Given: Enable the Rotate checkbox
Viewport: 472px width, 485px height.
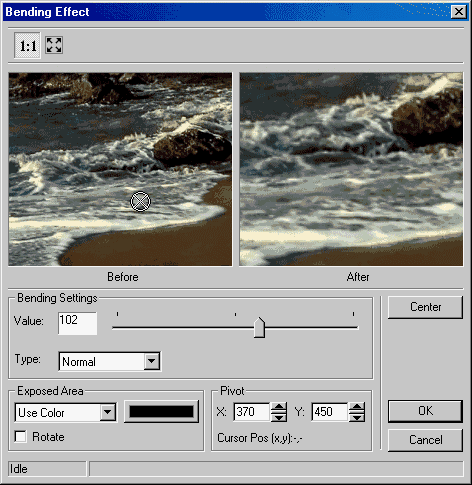Looking at the screenshot, I should [20, 436].
